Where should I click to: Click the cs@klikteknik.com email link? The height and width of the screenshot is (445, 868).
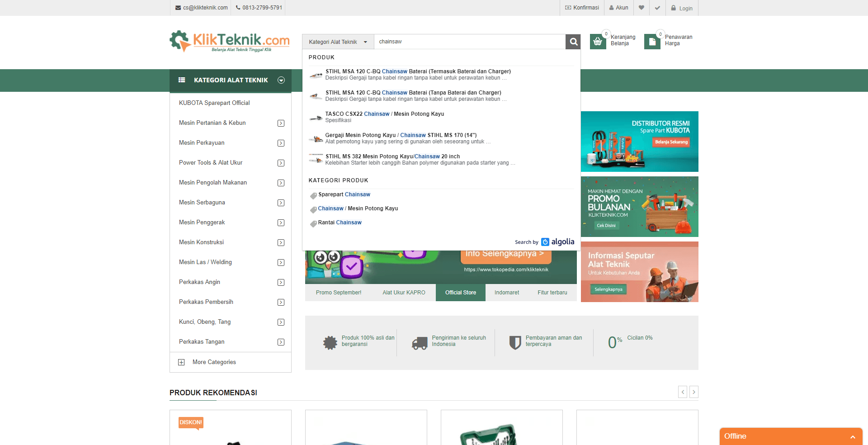click(x=202, y=8)
